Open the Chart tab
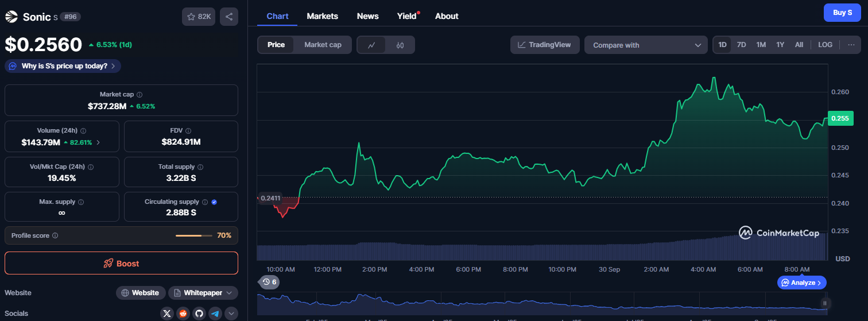The width and height of the screenshot is (868, 321). point(277,16)
